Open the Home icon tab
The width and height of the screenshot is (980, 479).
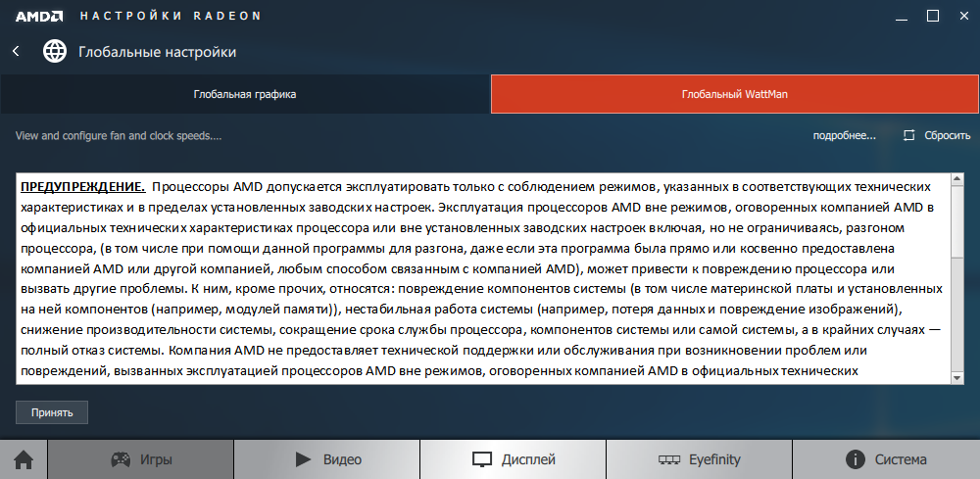[24, 460]
